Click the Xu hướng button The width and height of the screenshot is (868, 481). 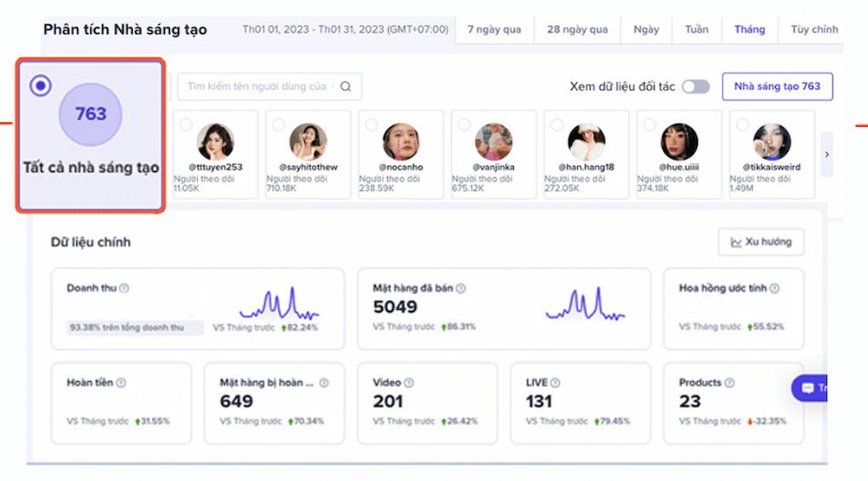click(x=761, y=242)
